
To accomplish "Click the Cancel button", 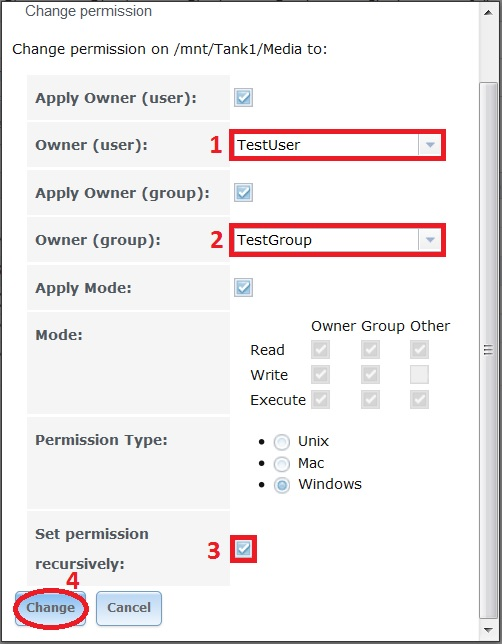I will pyautogui.click(x=129, y=608).
